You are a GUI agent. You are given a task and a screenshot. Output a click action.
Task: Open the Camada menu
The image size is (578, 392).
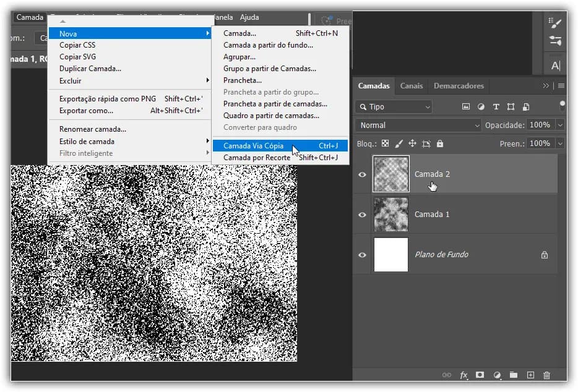coord(30,17)
